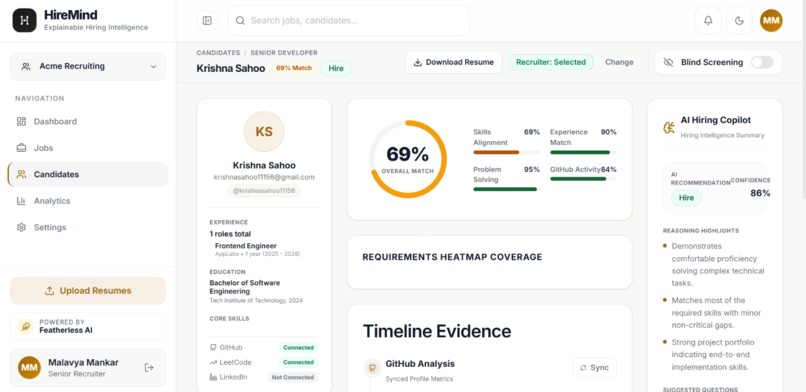Screen dimensions: 806x392
Task: Click the HireMind logo icon
Action: (x=24, y=20)
